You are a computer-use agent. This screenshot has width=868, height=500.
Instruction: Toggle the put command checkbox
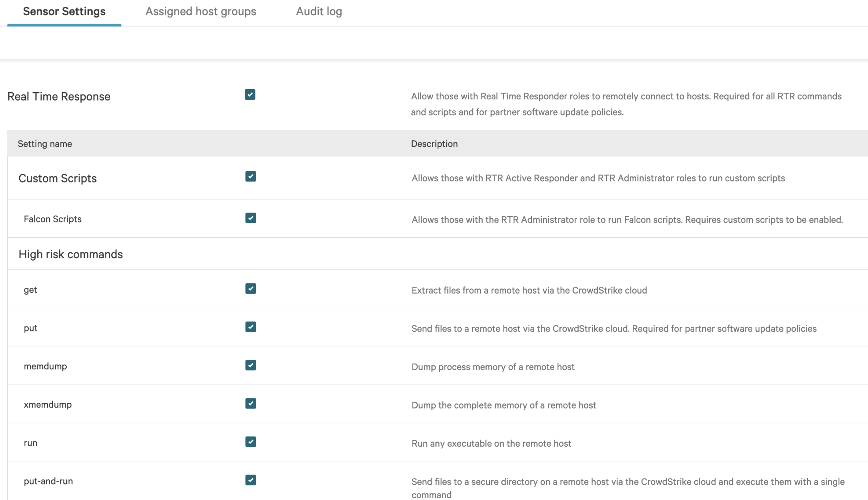coord(251,327)
